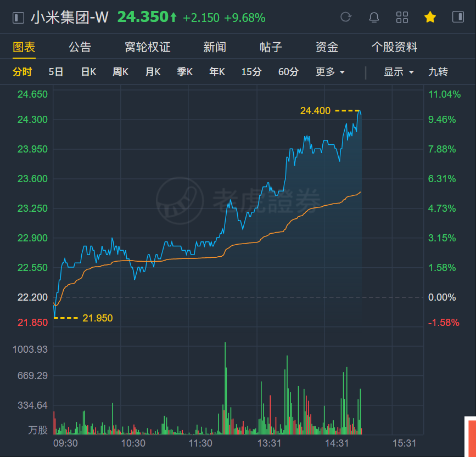
Task: Select the 日K chart period
Action: coord(88,72)
